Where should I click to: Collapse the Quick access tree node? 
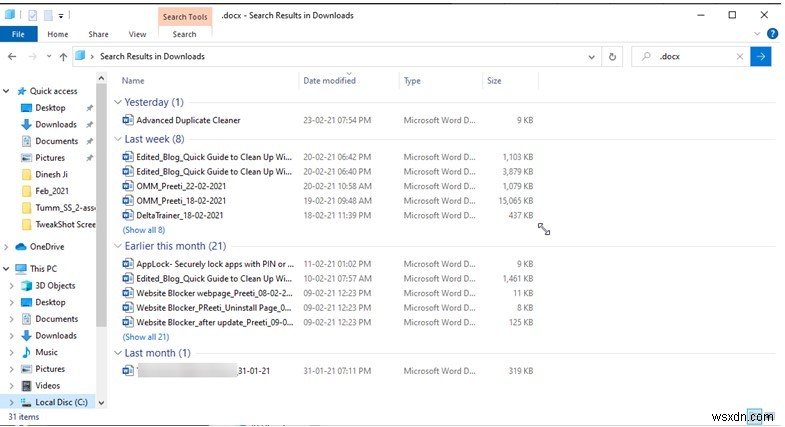(x=6, y=91)
